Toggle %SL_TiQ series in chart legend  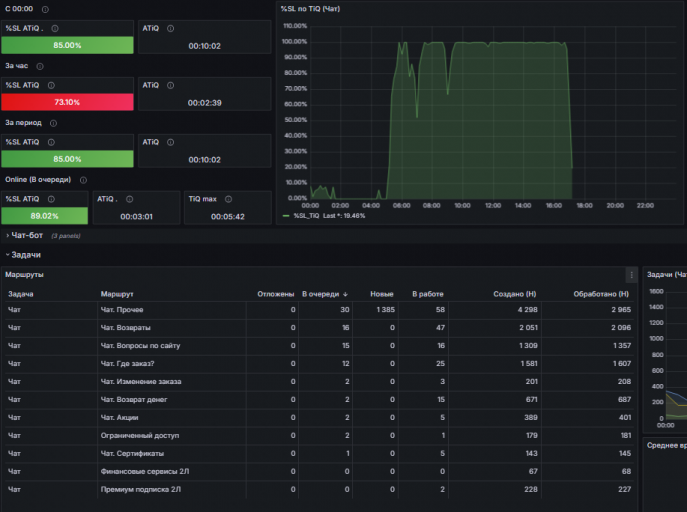click(x=306, y=215)
